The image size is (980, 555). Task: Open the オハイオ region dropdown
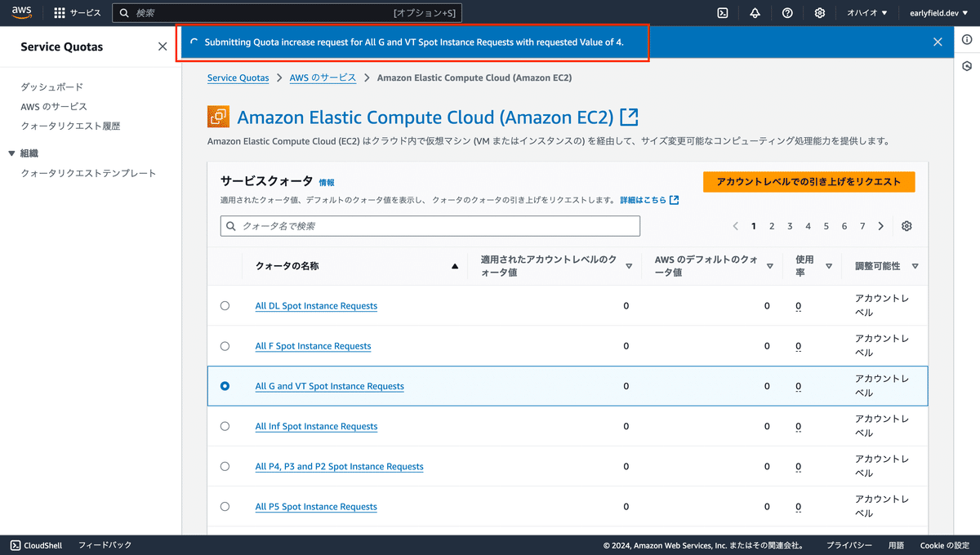pyautogui.click(x=866, y=13)
